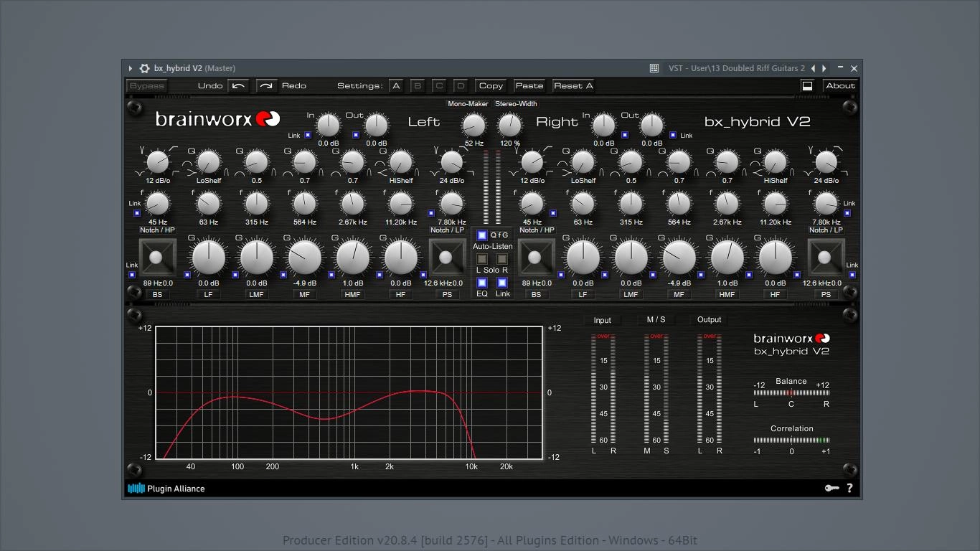Click the Copy settings button

pyautogui.click(x=491, y=86)
